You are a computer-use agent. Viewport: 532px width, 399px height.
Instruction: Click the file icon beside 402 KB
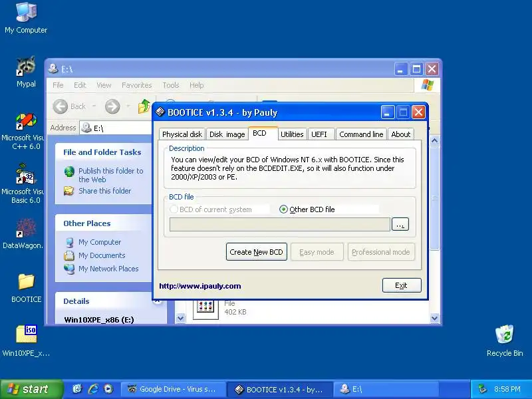[205, 308]
